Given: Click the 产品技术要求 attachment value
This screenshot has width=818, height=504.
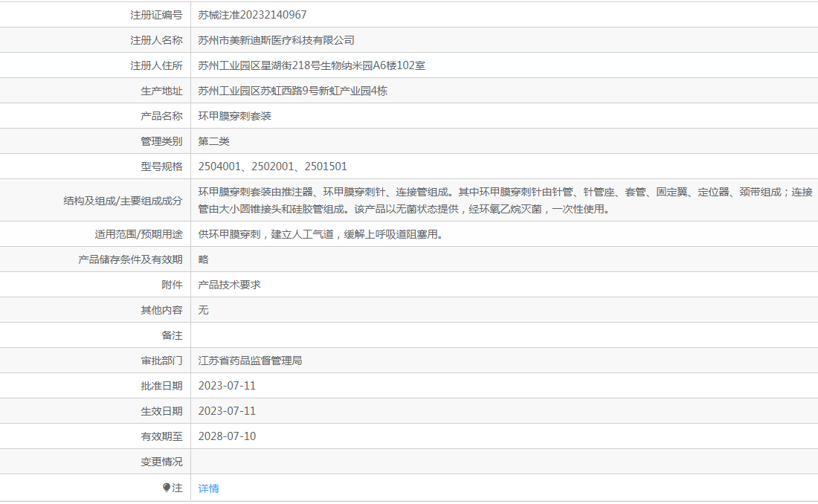Looking at the screenshot, I should (x=230, y=285).
